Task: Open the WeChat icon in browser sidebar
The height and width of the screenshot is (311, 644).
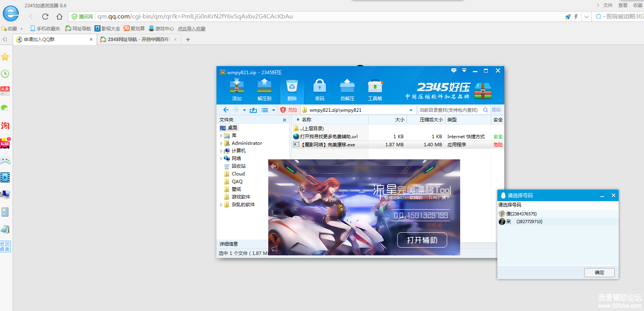Action: click(x=5, y=108)
